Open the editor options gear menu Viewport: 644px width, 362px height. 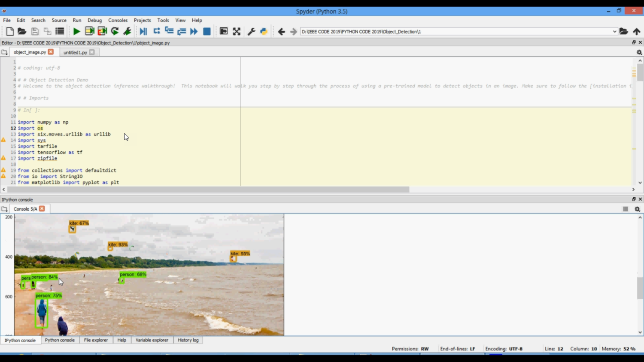pyautogui.click(x=639, y=52)
